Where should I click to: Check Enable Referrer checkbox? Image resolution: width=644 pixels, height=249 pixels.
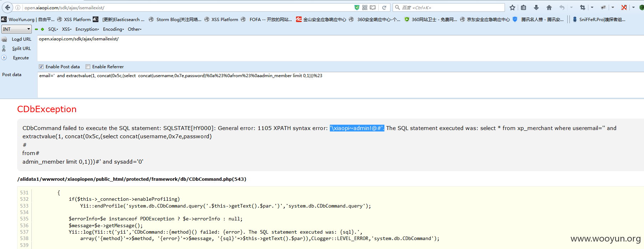click(88, 67)
